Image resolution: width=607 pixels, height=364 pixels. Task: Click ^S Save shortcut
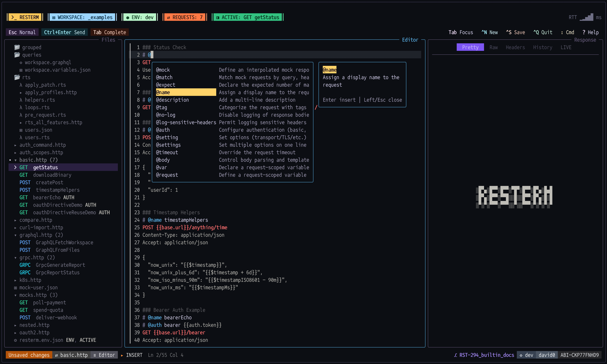(515, 32)
